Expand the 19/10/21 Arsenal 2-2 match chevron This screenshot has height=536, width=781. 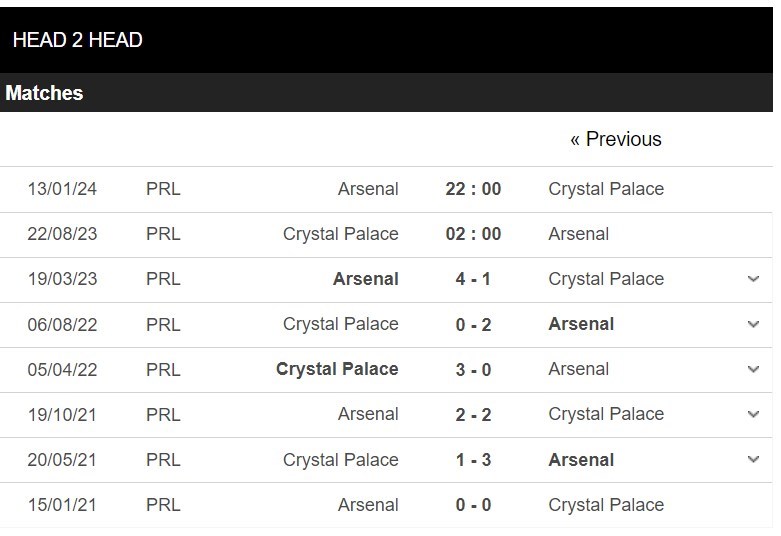click(753, 414)
